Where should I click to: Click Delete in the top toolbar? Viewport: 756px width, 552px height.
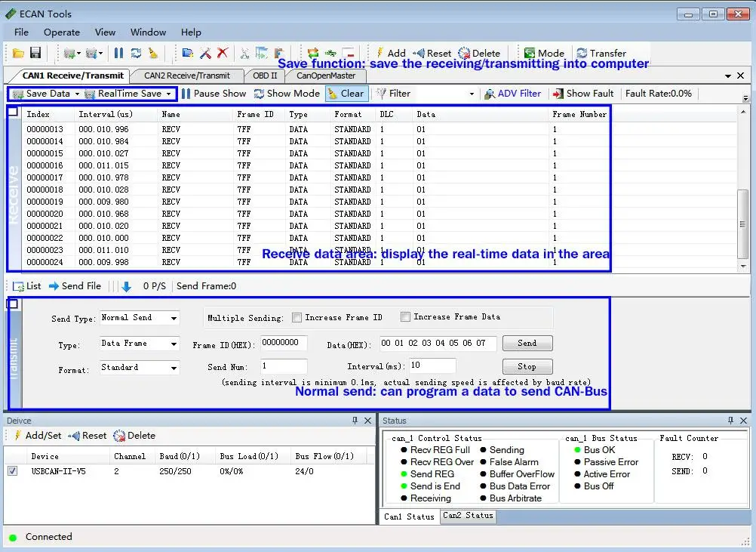point(479,53)
